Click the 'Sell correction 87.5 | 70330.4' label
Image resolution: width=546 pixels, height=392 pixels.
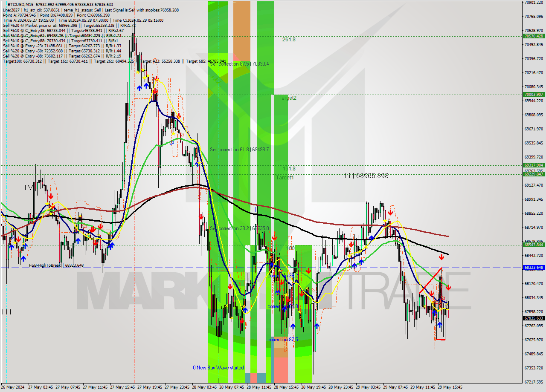tap(239, 64)
